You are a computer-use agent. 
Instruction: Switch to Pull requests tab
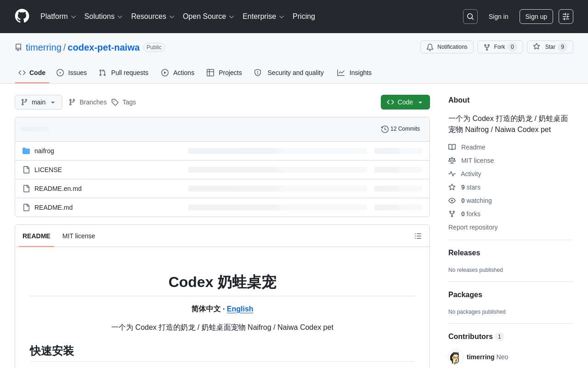[x=124, y=73]
